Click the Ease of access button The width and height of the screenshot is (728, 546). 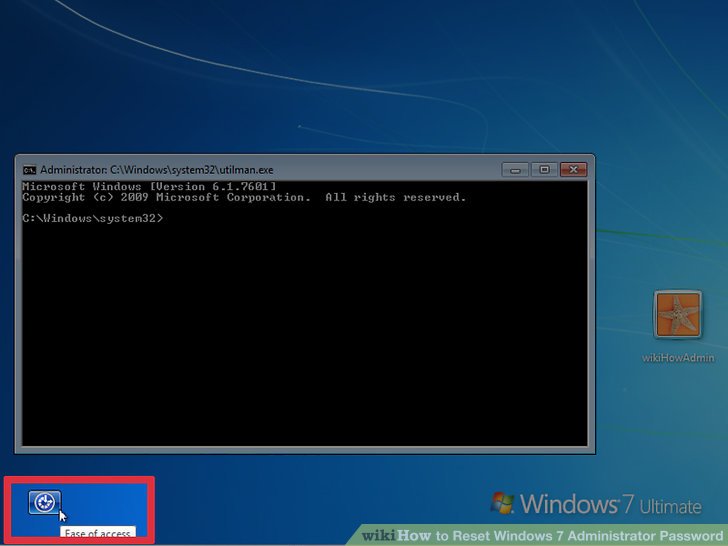pos(45,502)
